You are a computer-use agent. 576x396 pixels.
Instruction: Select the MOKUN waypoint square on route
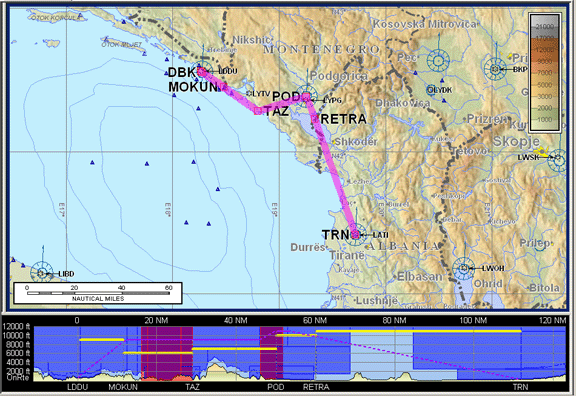click(x=223, y=87)
